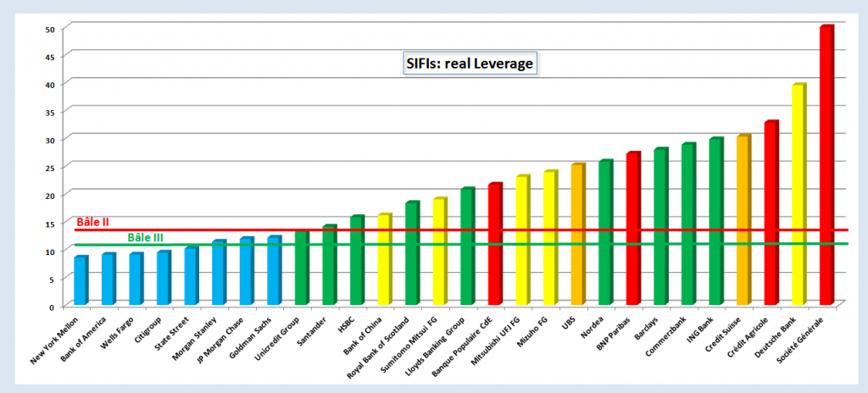
Task: Select the yellow Mizuho FG bar
Action: coord(549,237)
